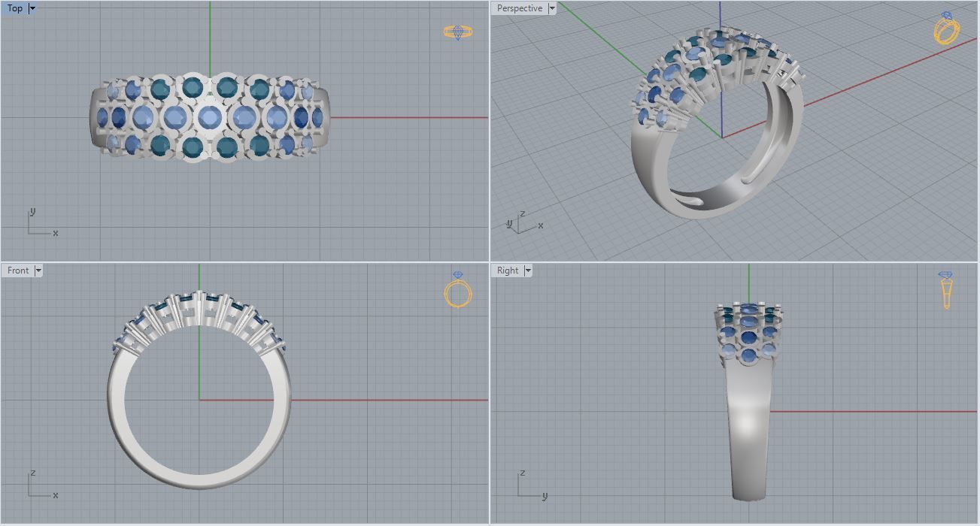Open the Perspective viewport dropdown arrow
This screenshot has height=526, width=980.
552,8
